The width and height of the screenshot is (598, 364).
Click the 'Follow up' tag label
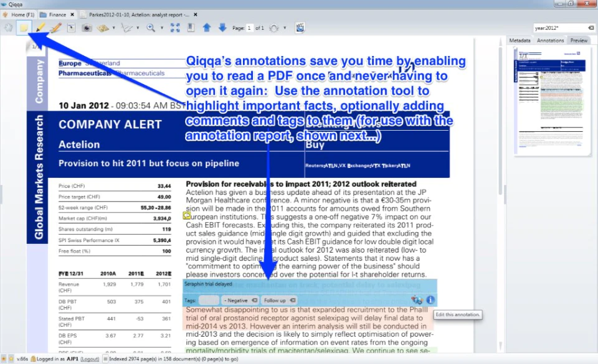(275, 301)
